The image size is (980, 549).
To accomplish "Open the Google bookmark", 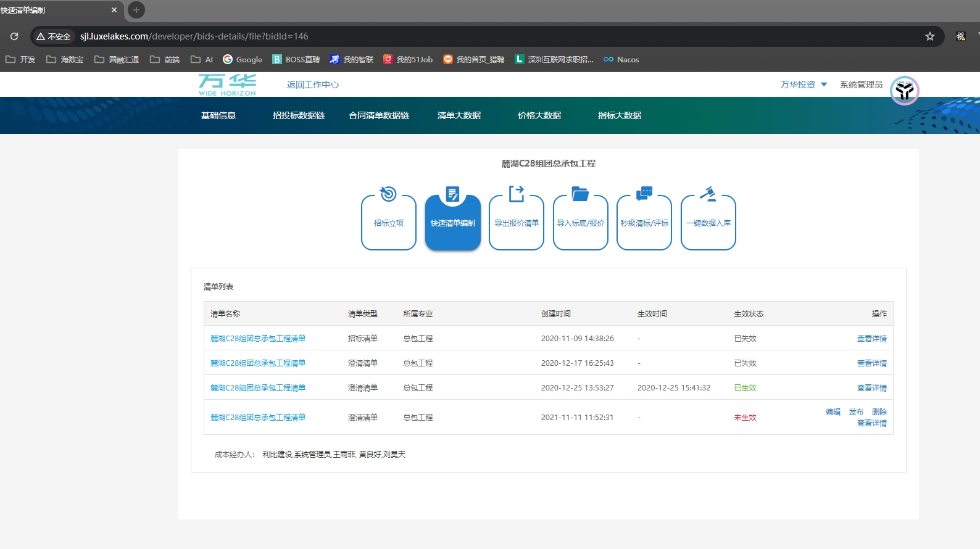I will [243, 59].
